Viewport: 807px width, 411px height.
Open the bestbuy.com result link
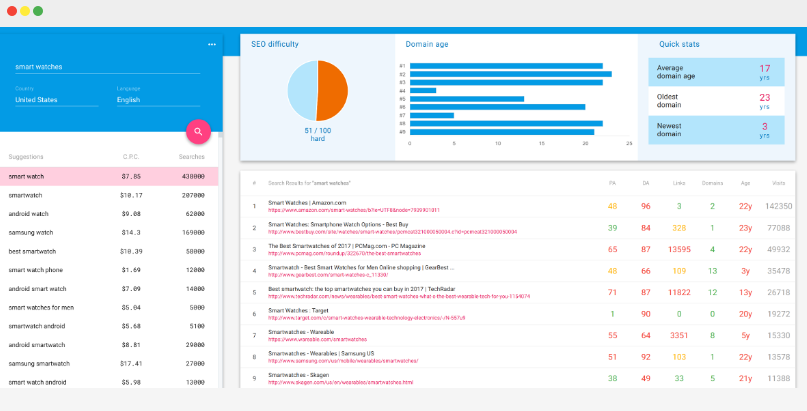pyautogui.click(x=391, y=232)
